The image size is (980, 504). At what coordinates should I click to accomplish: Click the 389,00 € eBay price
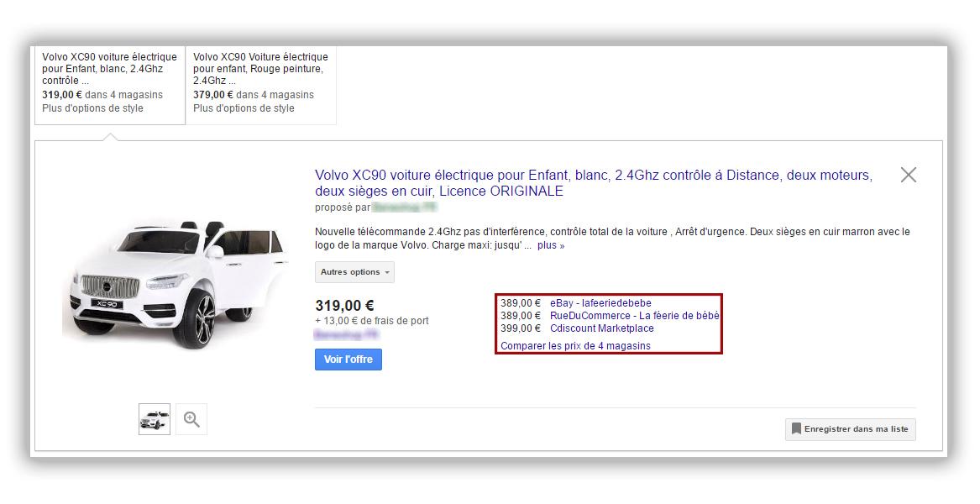pos(521,303)
